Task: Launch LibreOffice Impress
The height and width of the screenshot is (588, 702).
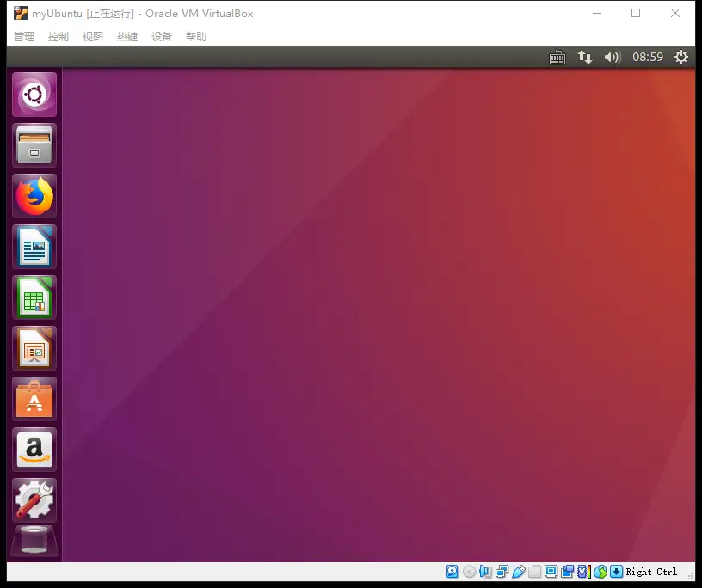Action: click(x=34, y=348)
